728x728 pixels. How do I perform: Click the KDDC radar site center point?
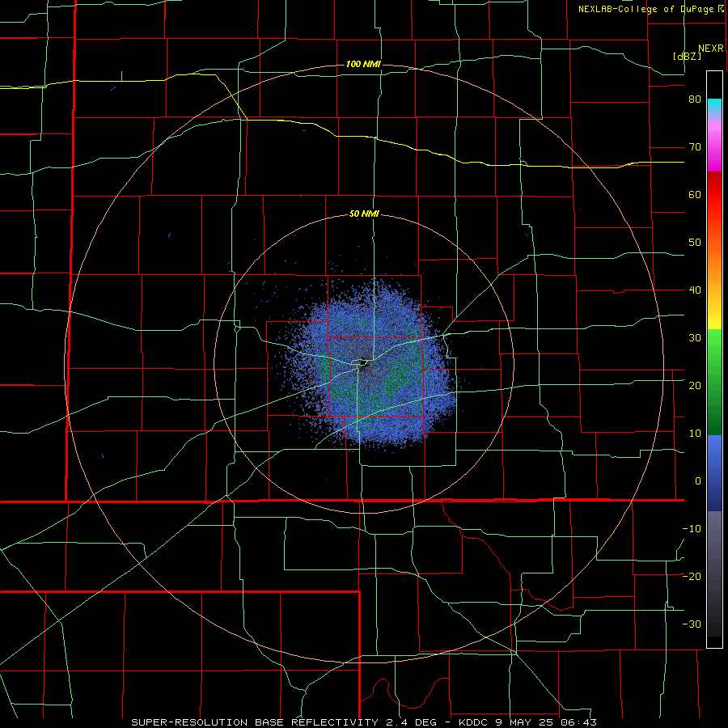pos(363,363)
